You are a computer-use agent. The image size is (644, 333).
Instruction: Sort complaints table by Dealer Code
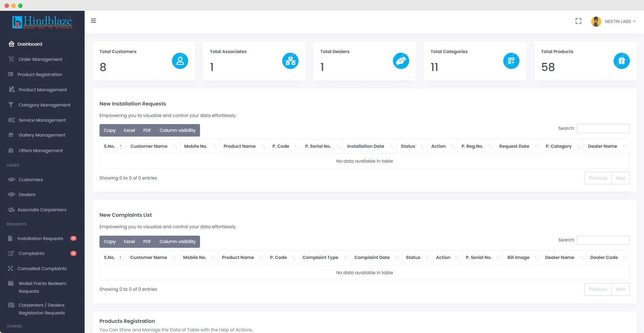(608, 258)
